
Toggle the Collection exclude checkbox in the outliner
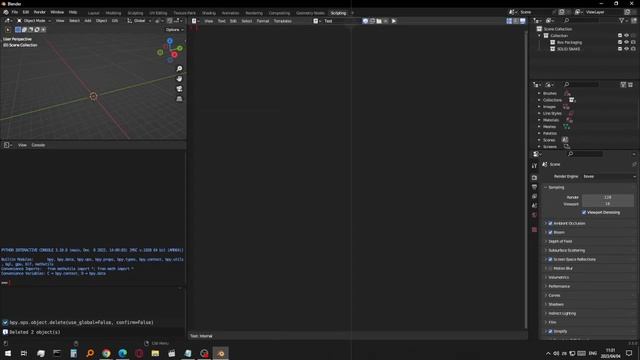[x=620, y=36]
